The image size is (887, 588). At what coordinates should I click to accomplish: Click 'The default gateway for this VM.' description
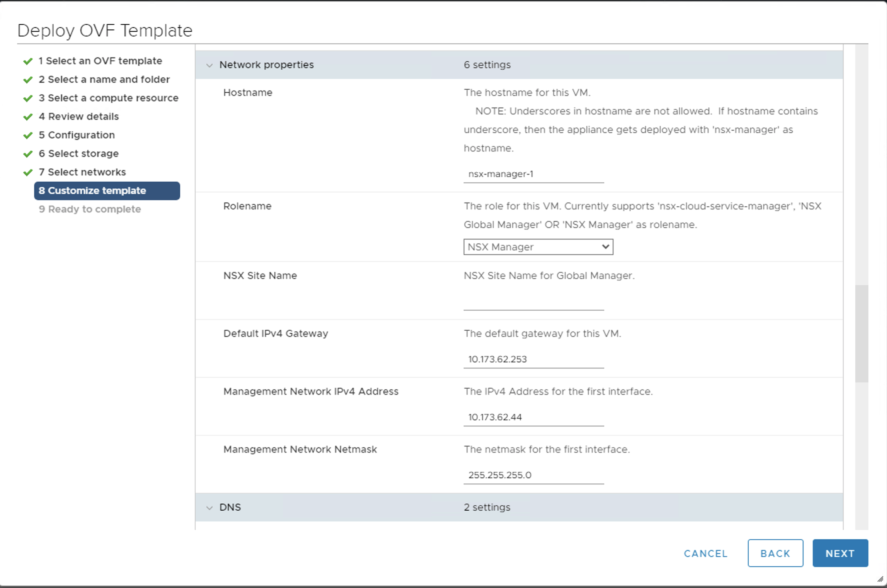click(542, 334)
